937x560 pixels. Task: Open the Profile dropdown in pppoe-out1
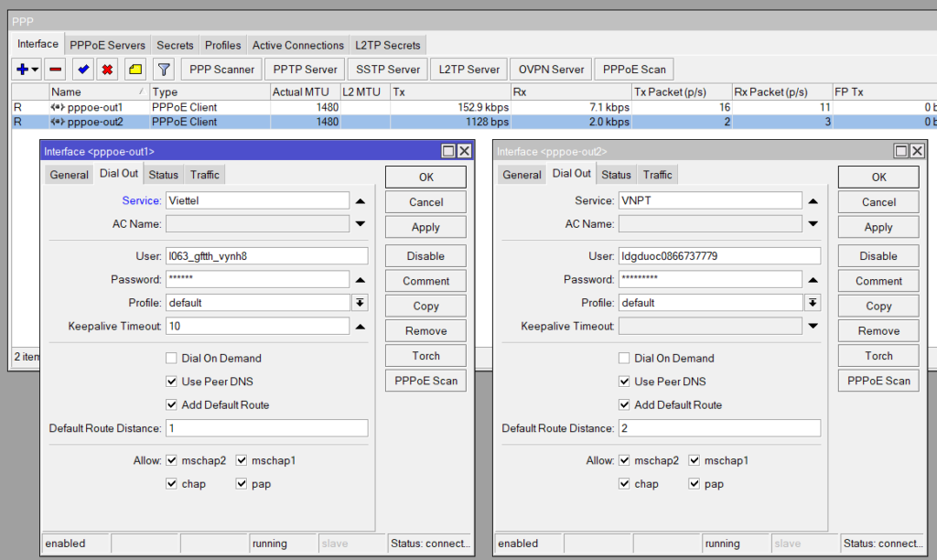(360, 303)
